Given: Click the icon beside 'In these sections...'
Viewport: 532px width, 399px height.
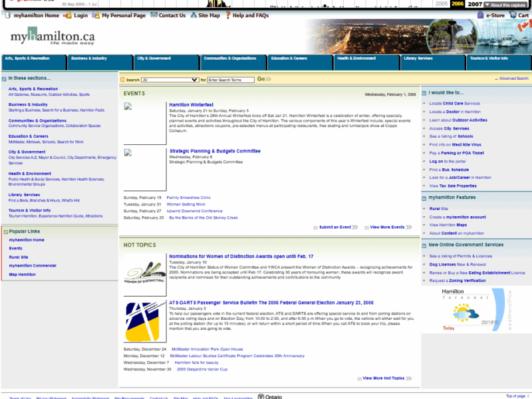Looking at the screenshot, I should click(x=4, y=78).
